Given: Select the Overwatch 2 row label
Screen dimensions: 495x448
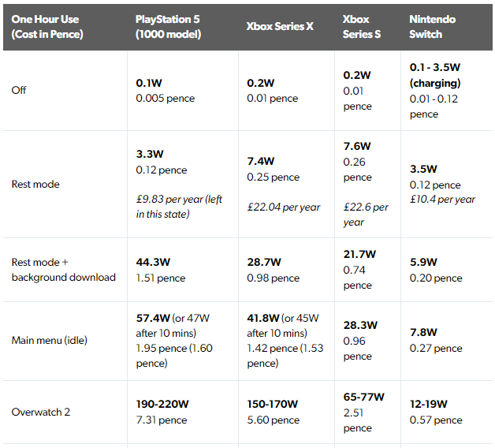Looking at the screenshot, I should click(x=41, y=413).
